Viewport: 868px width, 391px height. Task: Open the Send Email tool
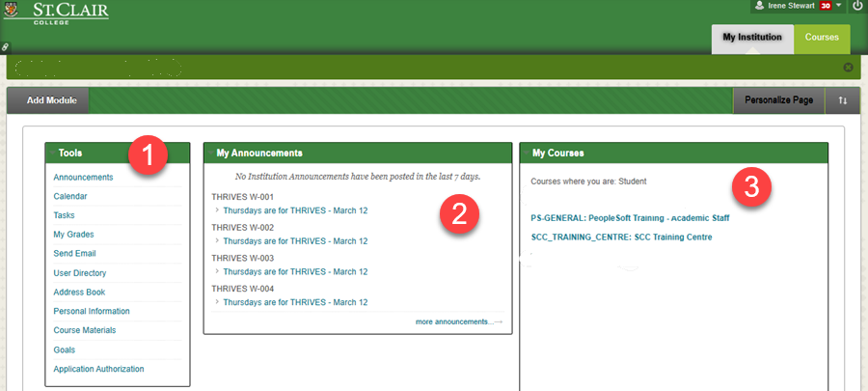(74, 254)
